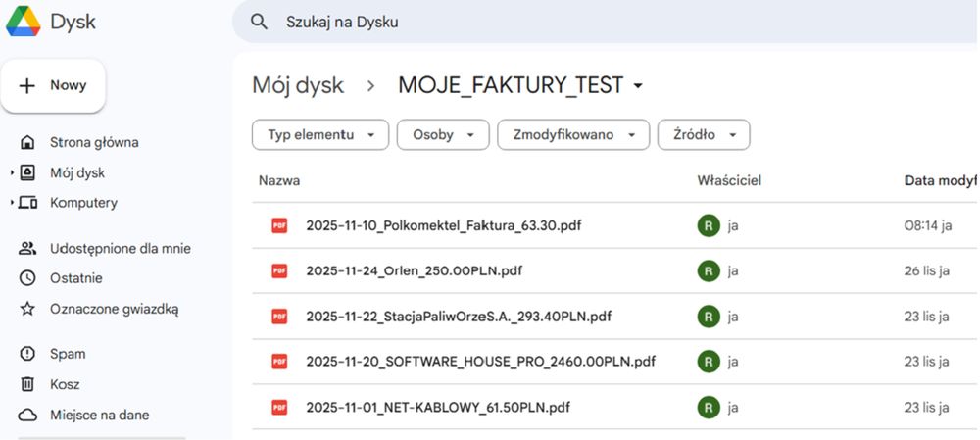Click the star icon for Oznaczone gwiazdką
The width and height of the screenshot is (980, 440).
point(27,309)
